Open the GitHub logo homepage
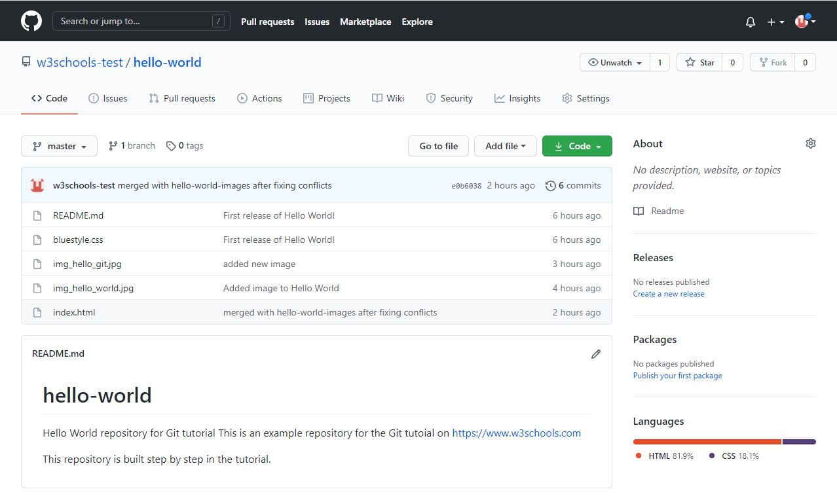This screenshot has width=837, height=504. [x=31, y=21]
